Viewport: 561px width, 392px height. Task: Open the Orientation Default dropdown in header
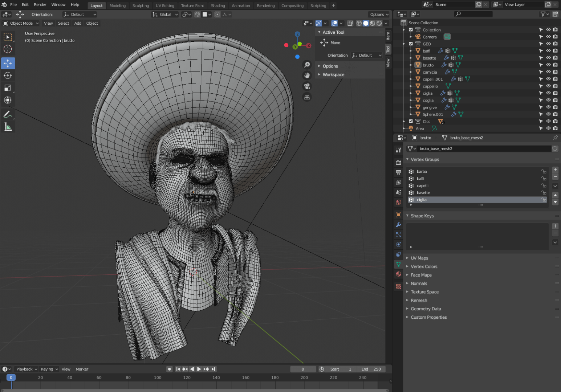(x=80, y=15)
